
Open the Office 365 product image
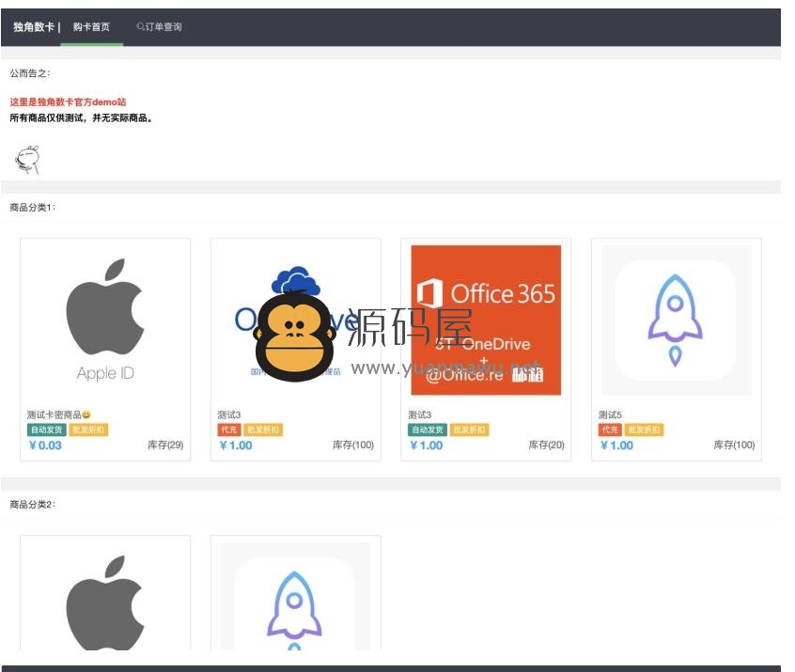click(x=486, y=320)
